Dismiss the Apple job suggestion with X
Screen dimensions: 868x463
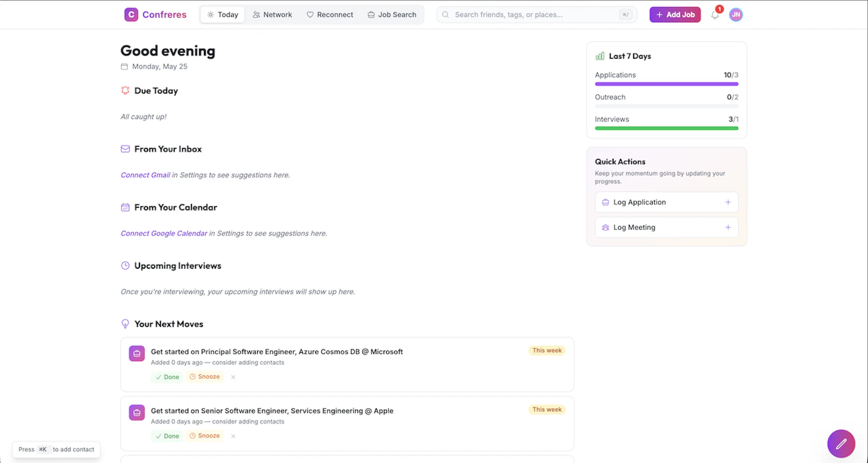(233, 436)
